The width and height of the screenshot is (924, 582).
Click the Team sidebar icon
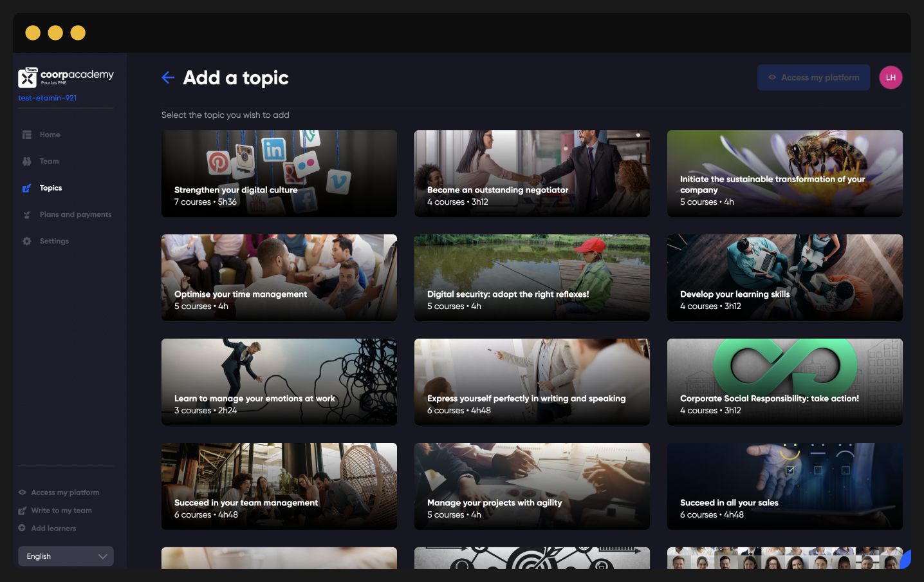tap(26, 161)
